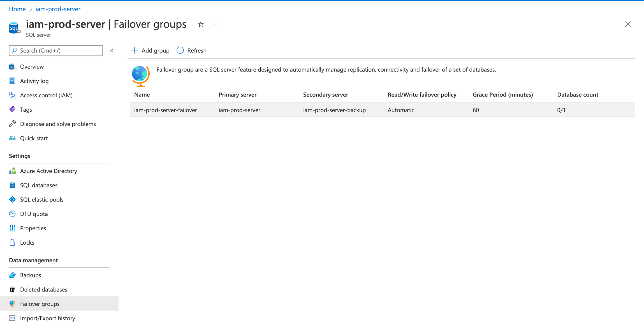The image size is (644, 333).
Task: Click the Azure Active Directory icon
Action: pyautogui.click(x=12, y=171)
